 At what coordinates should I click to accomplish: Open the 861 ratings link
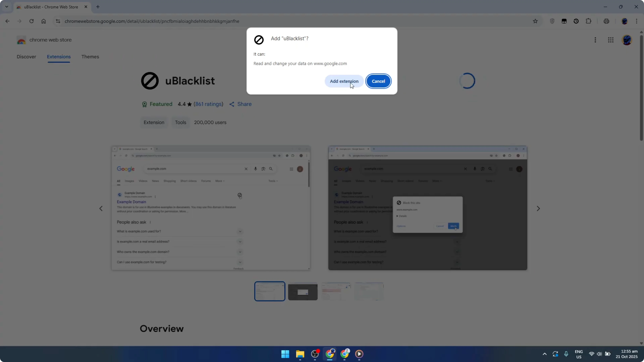point(208,104)
